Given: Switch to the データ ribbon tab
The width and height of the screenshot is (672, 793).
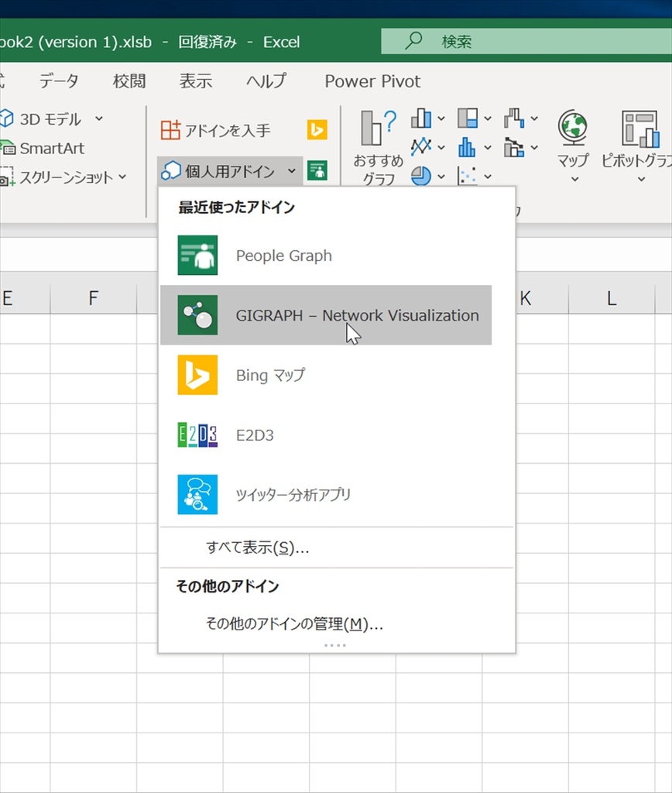Looking at the screenshot, I should [59, 81].
